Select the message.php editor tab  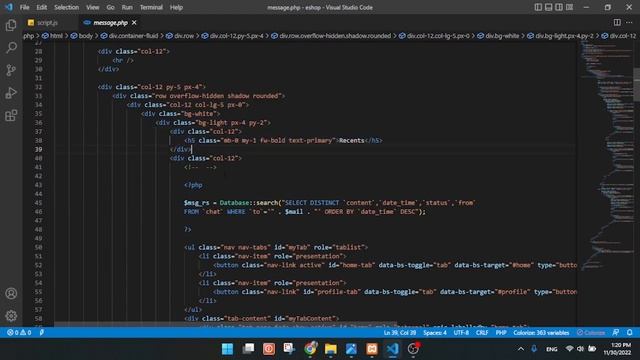(110, 23)
